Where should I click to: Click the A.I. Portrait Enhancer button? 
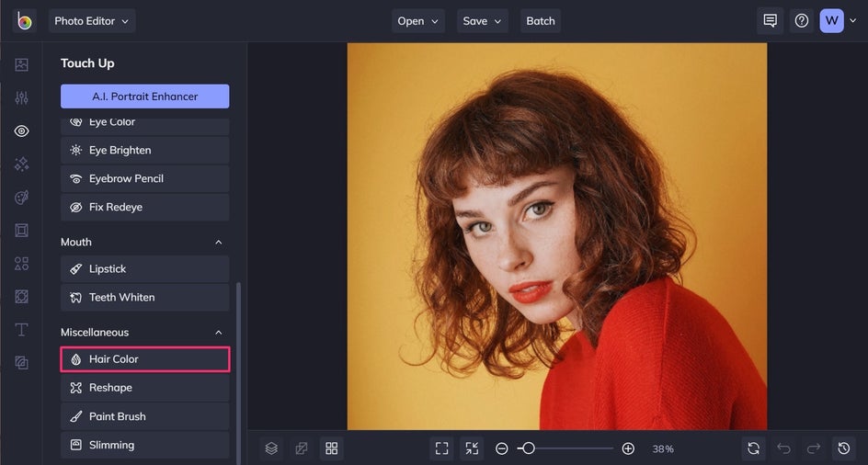click(x=145, y=96)
